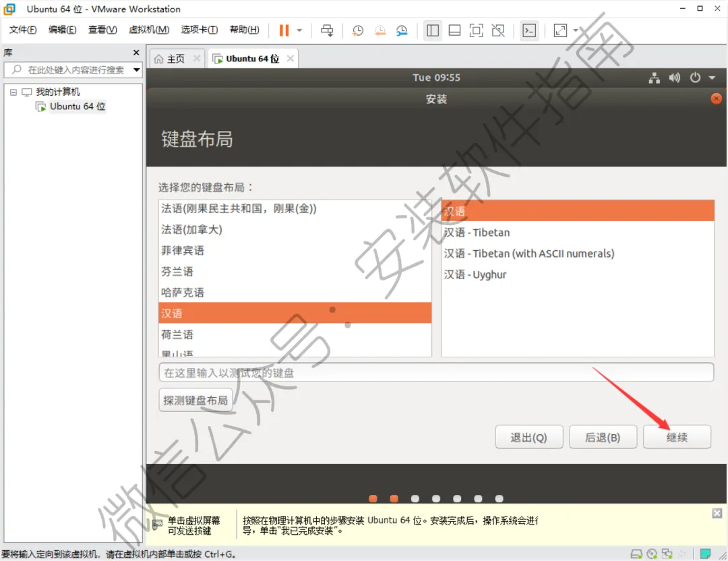This screenshot has height=561, width=728.
Task: Click keyboard icon in hint bar
Action: pyautogui.click(x=157, y=525)
